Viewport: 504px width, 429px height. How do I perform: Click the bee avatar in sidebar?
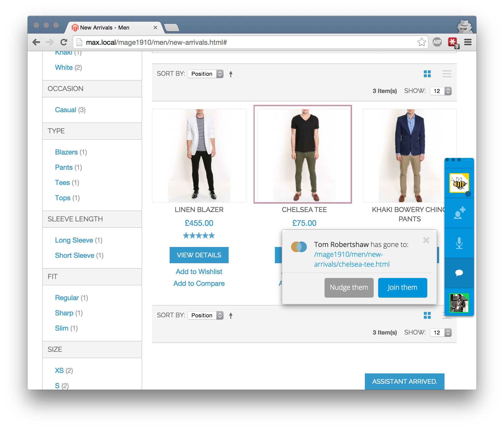point(459,183)
